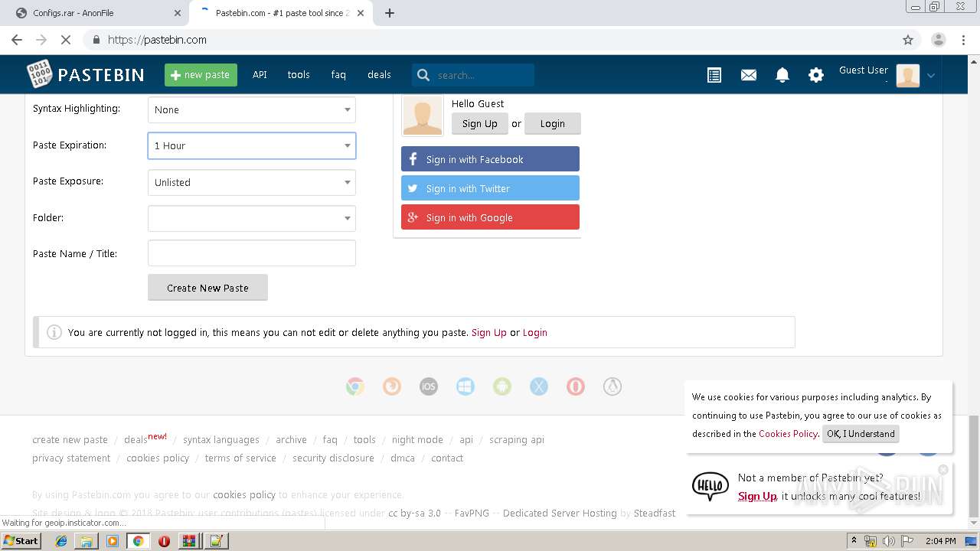Click the browser address bar

pyautogui.click(x=490, y=40)
